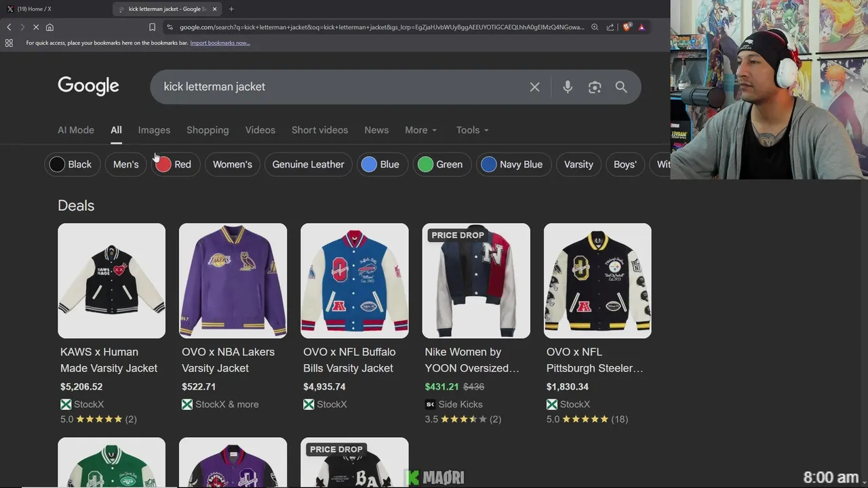
Task: Filter by the Red color chip
Action: [176, 164]
